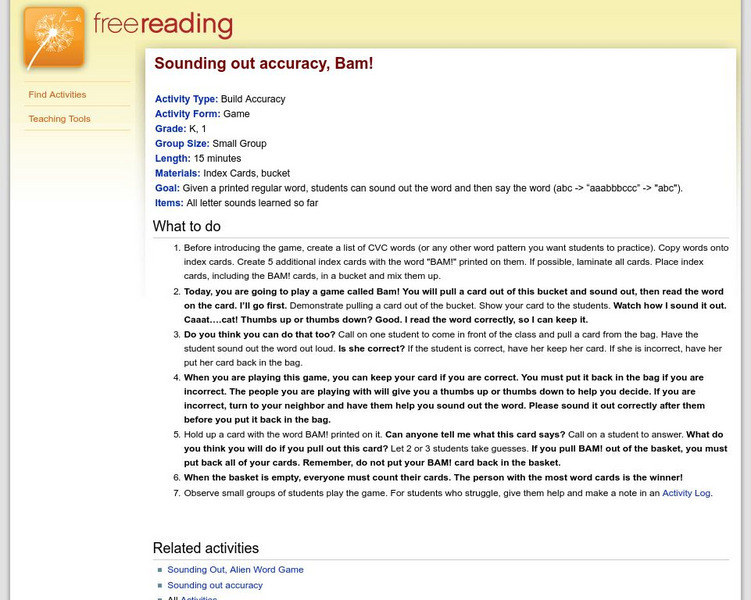
Task: Click the orange dandelion logo icon
Action: pos(54,38)
